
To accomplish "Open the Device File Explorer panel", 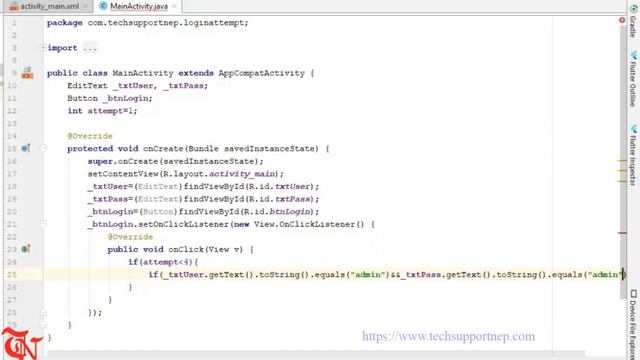I will (x=633, y=324).
